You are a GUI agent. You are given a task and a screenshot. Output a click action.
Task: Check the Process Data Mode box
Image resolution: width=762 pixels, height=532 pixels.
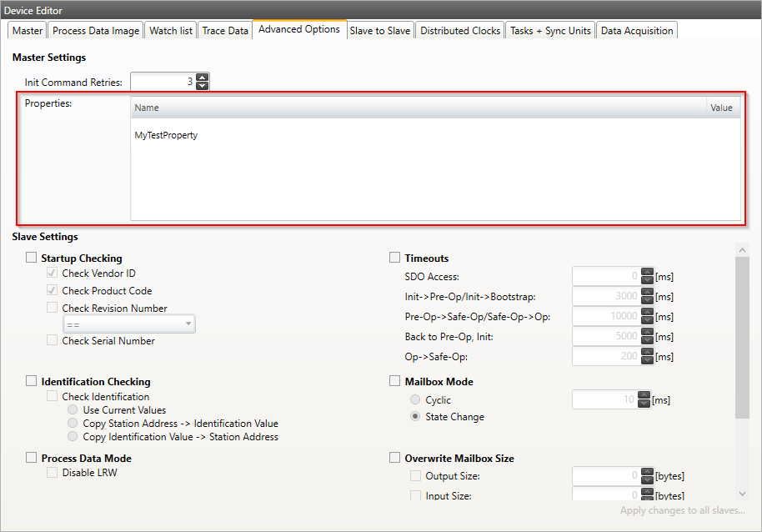point(32,459)
